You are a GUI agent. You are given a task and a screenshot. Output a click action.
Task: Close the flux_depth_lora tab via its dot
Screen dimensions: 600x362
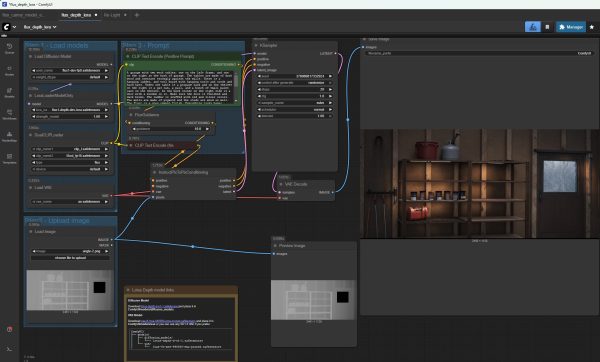pos(96,15)
